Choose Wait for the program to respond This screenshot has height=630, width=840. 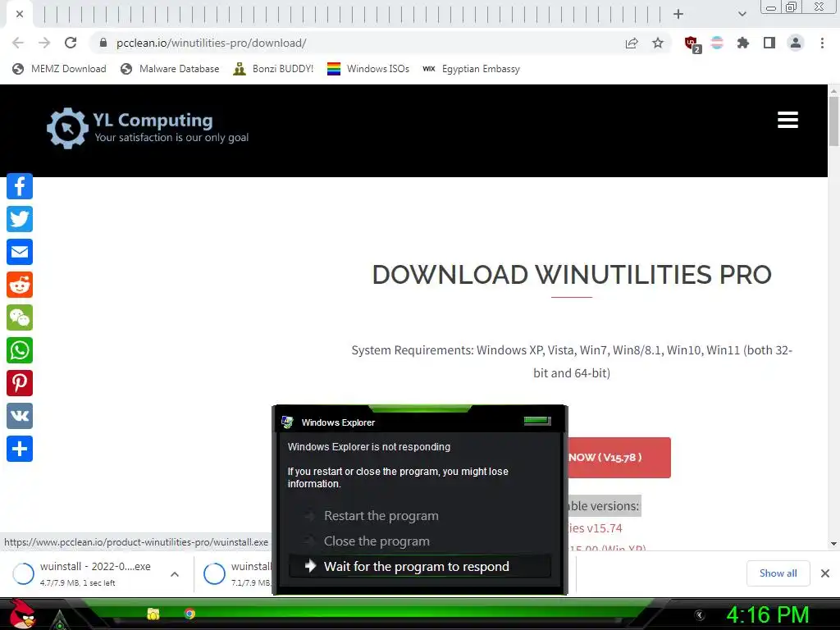(419, 566)
